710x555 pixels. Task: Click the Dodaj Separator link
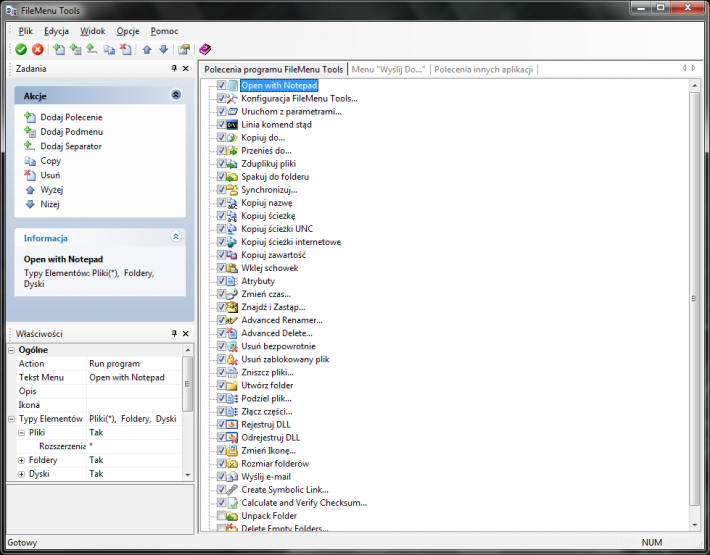(x=71, y=146)
